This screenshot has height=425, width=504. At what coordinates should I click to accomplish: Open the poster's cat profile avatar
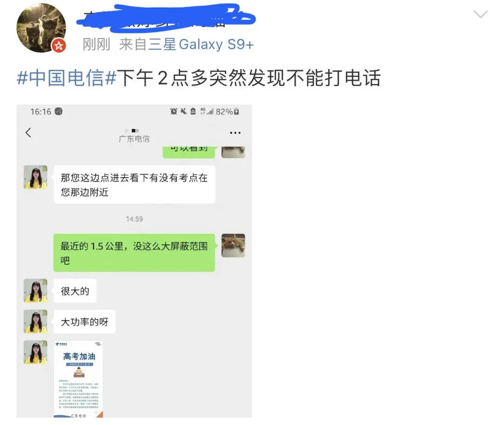[x=41, y=28]
